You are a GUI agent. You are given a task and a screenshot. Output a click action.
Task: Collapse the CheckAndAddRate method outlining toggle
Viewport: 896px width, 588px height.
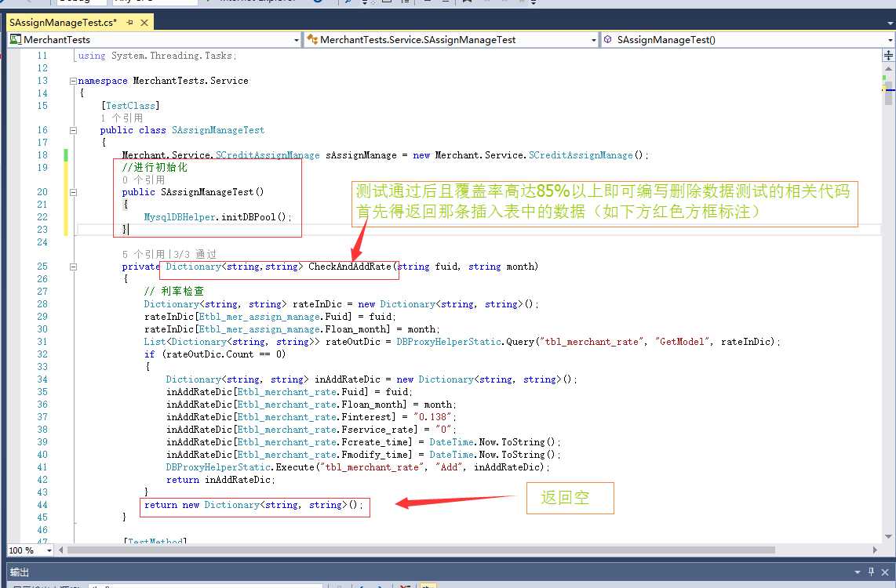tap(73, 267)
